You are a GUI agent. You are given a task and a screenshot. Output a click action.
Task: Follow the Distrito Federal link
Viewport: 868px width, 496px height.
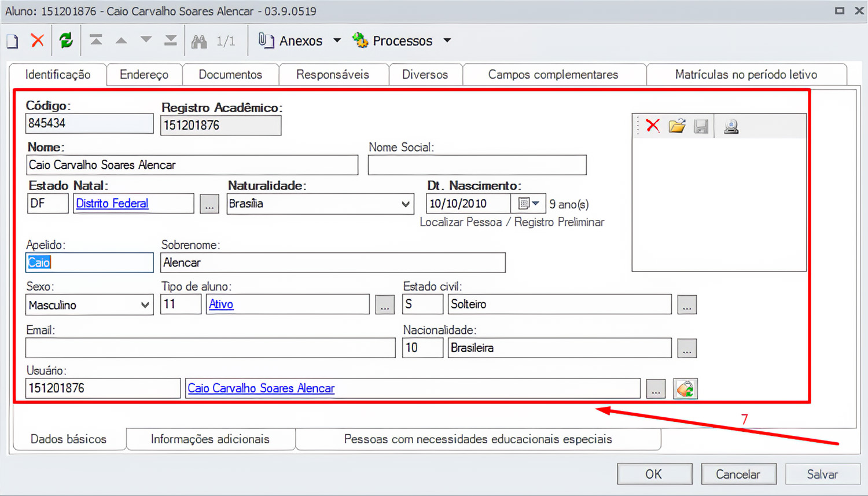pyautogui.click(x=112, y=204)
